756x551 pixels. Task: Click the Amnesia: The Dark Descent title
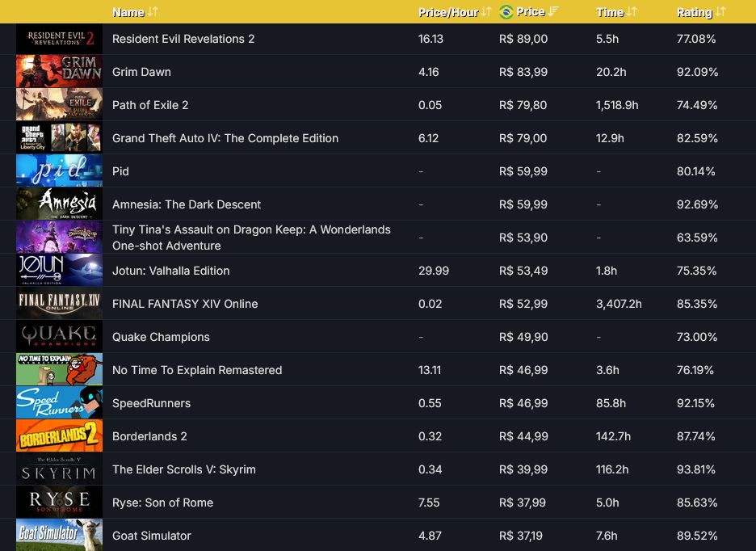click(x=187, y=204)
